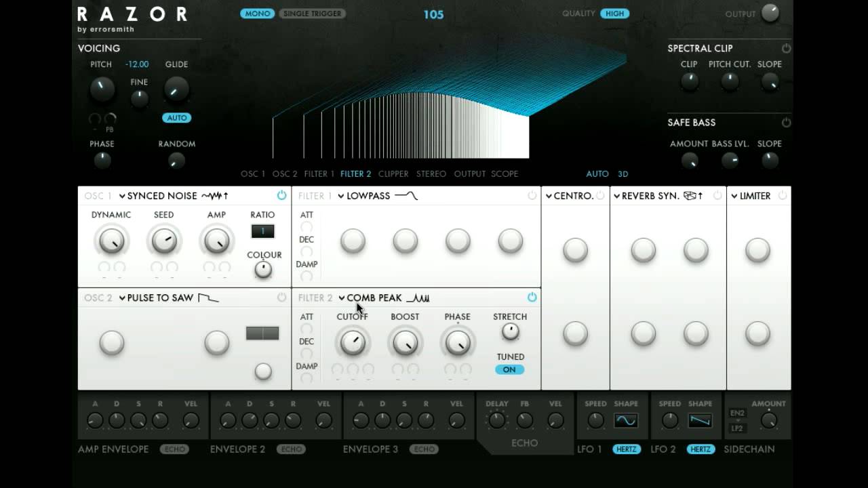The width and height of the screenshot is (868, 488).
Task: Click the Filter 2 Cutoff knob
Action: tap(353, 342)
